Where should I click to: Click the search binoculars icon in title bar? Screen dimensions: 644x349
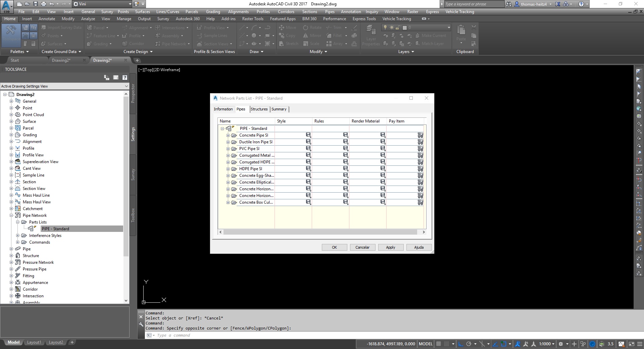point(509,4)
